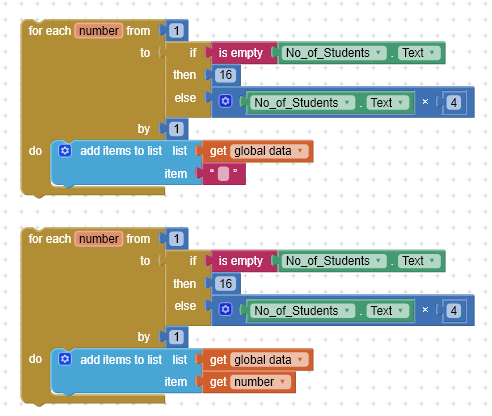Viewport: 492px width, 416px height.
Task: Select the top 'if' keyword block
Action: [x=193, y=53]
